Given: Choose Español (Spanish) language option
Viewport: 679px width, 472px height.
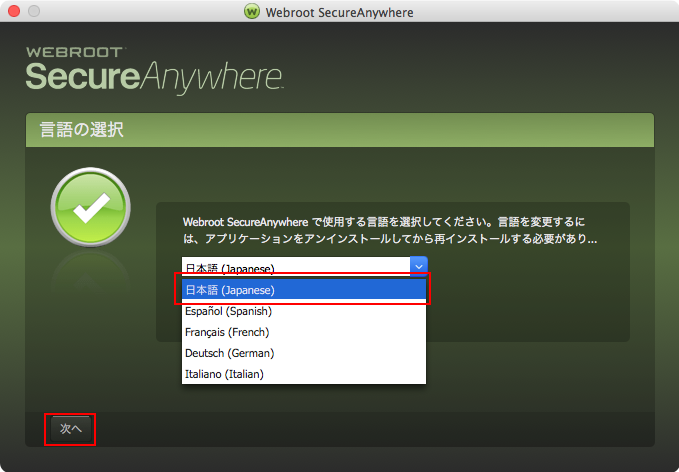Looking at the screenshot, I should click(x=304, y=311).
